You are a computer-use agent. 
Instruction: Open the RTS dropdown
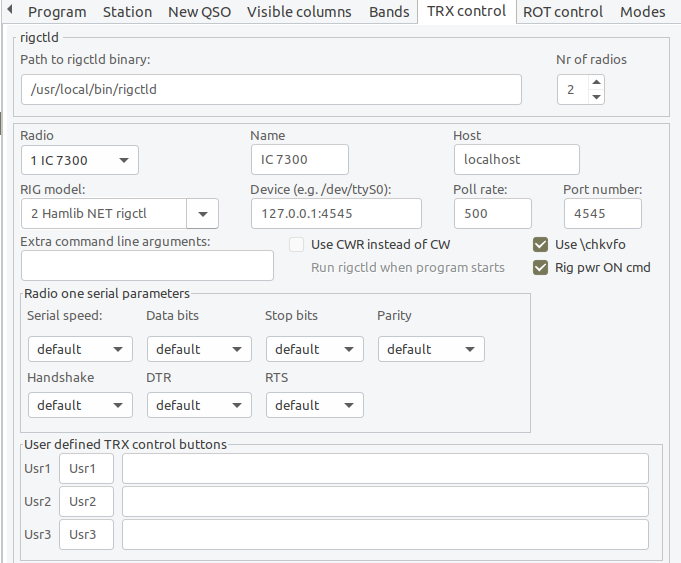click(x=315, y=405)
